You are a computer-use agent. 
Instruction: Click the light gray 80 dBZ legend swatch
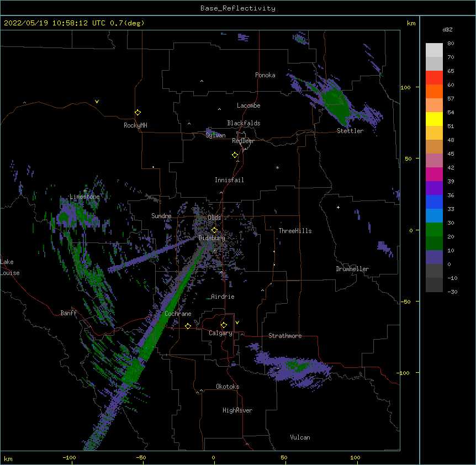pos(434,50)
